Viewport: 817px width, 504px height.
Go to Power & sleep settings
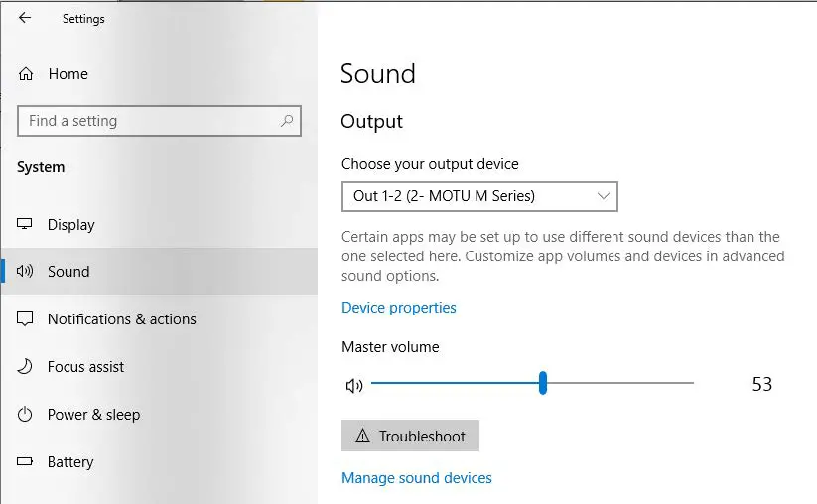[93, 415]
